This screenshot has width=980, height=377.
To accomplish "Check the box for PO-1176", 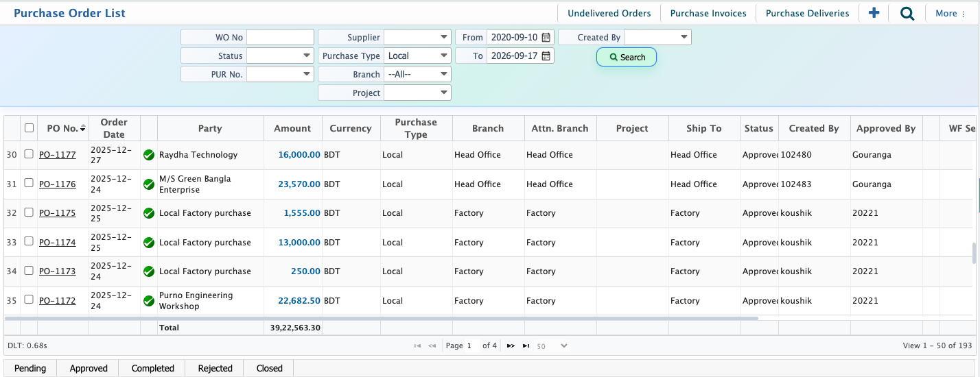I will click(x=29, y=183).
